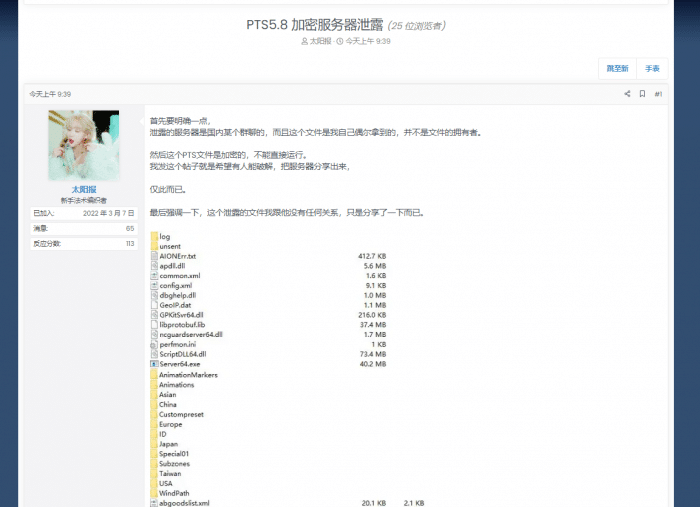Click the Server64.exe file icon

point(153,364)
